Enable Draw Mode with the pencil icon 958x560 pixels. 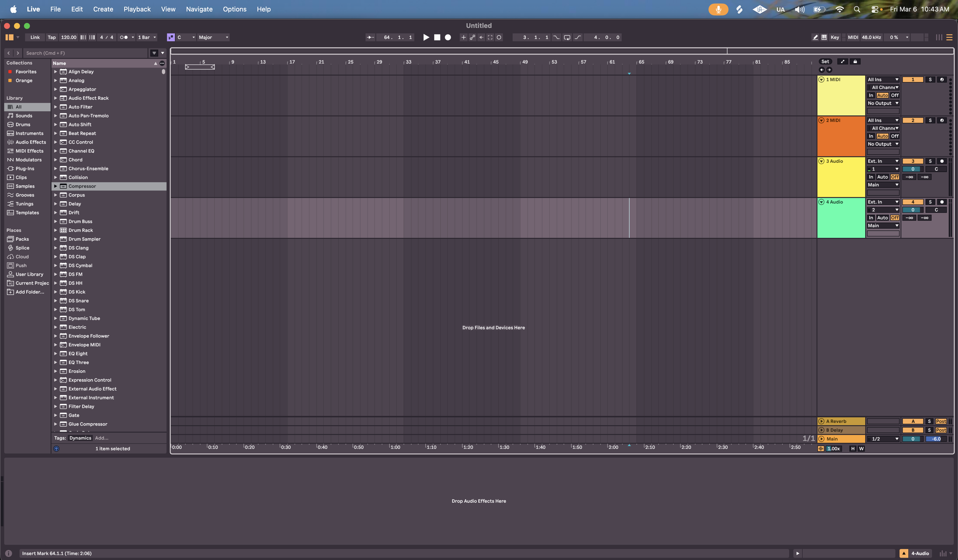pyautogui.click(x=815, y=37)
